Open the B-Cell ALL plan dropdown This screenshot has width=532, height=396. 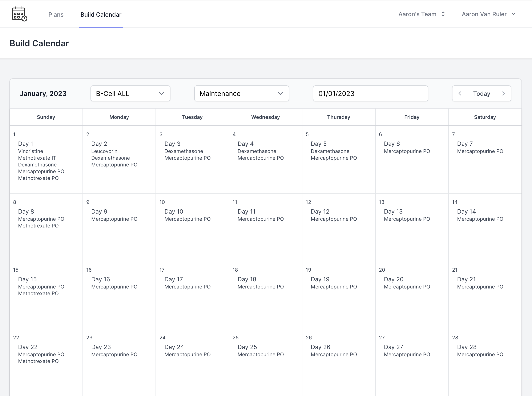click(130, 93)
